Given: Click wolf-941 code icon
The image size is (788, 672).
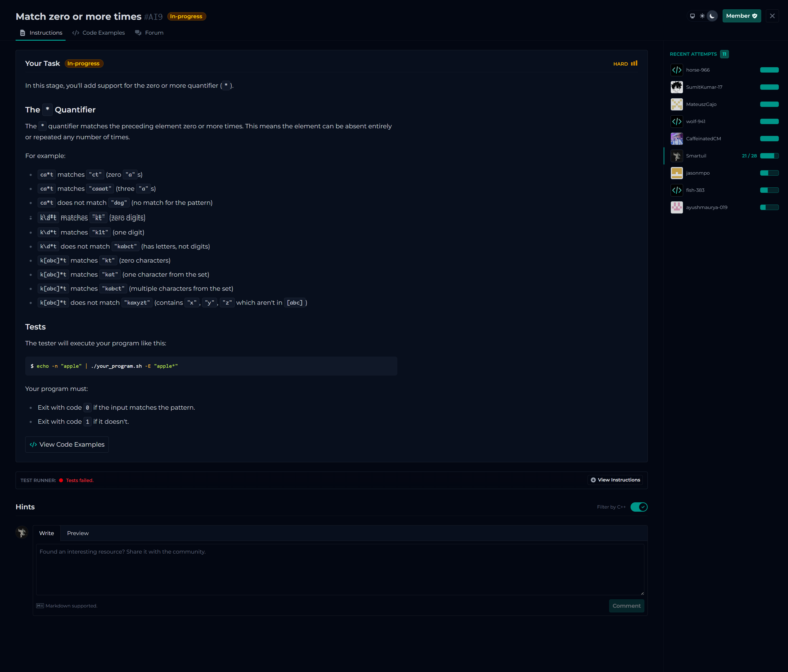Looking at the screenshot, I should [x=677, y=121].
